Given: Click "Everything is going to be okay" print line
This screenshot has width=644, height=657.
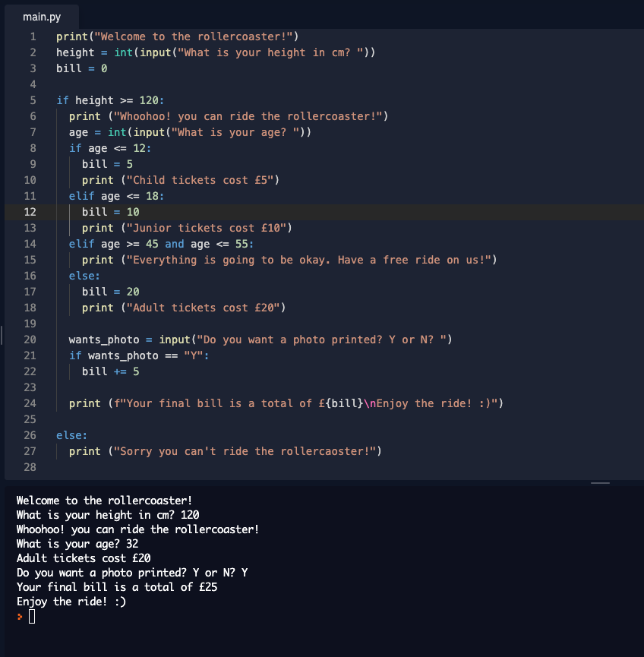Looking at the screenshot, I should 289,260.
